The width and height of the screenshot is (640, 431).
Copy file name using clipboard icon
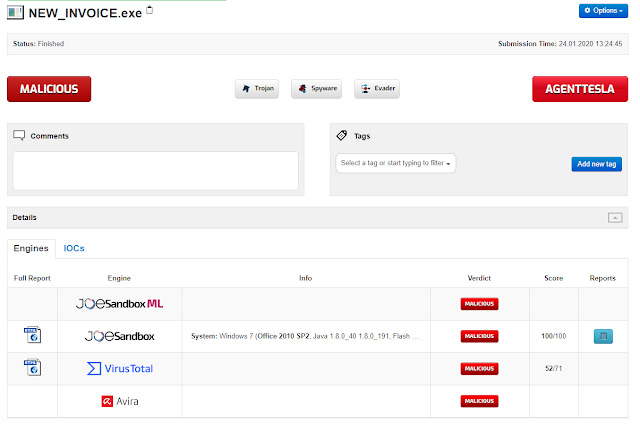point(150,10)
